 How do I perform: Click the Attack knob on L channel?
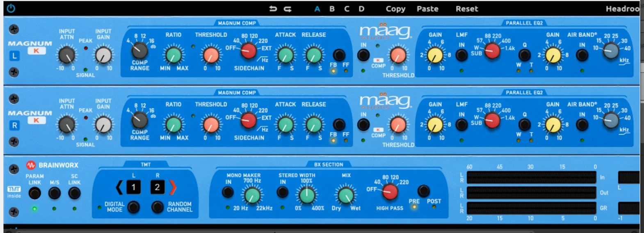pyautogui.click(x=285, y=55)
